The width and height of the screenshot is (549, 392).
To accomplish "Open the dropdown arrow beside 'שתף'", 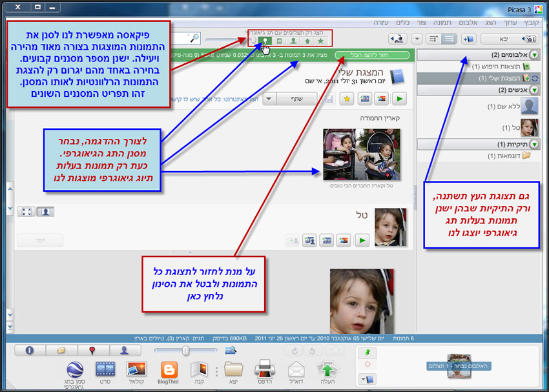I will (x=269, y=99).
